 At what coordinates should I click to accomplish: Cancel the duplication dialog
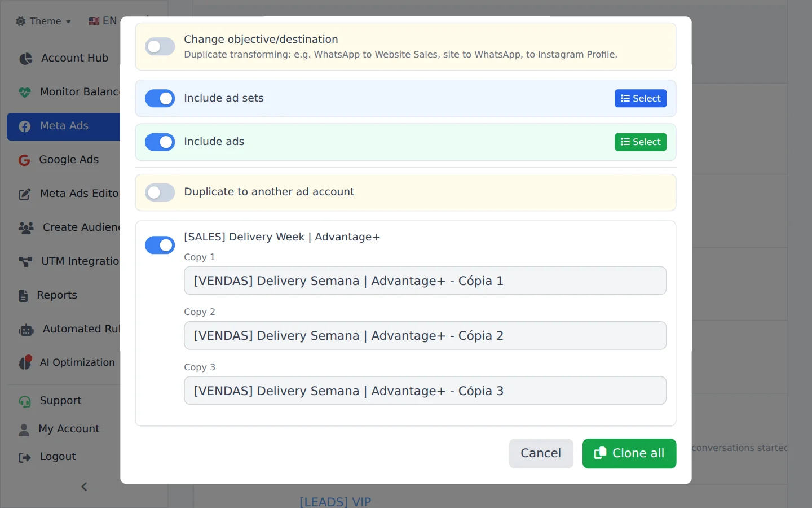(541, 453)
